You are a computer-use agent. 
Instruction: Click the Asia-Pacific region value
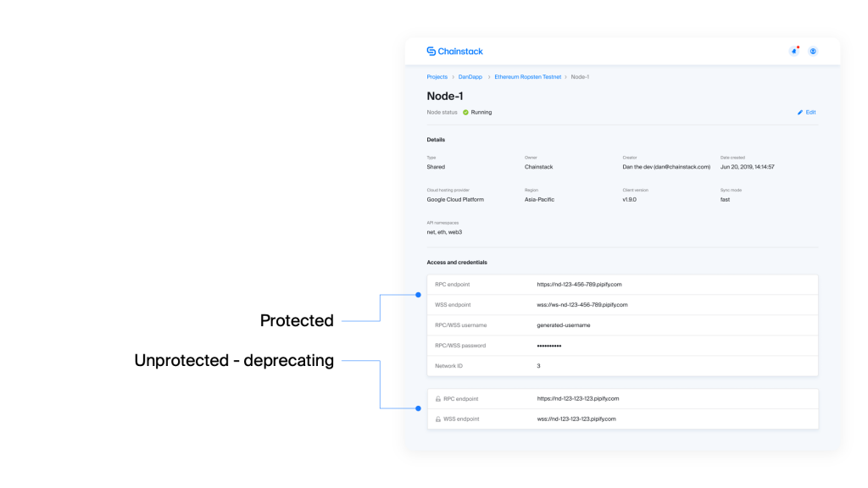(x=539, y=199)
